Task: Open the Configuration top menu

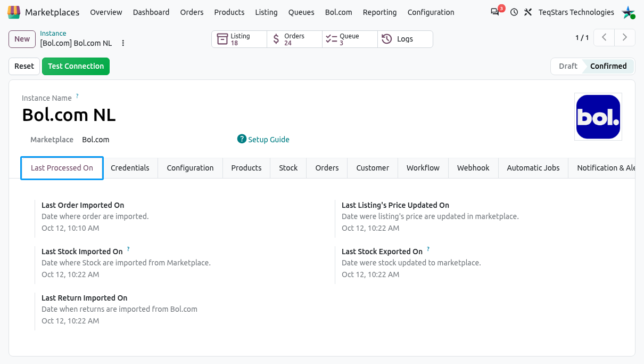Action: (x=431, y=12)
